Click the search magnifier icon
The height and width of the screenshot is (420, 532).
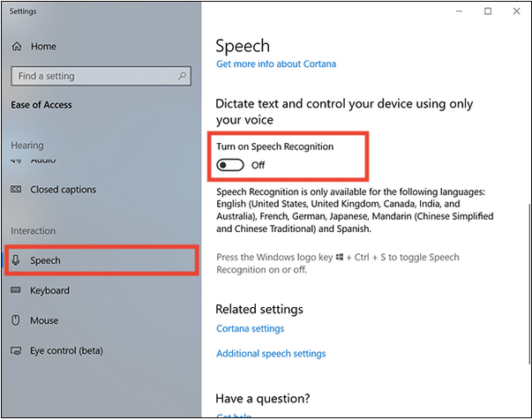[183, 76]
